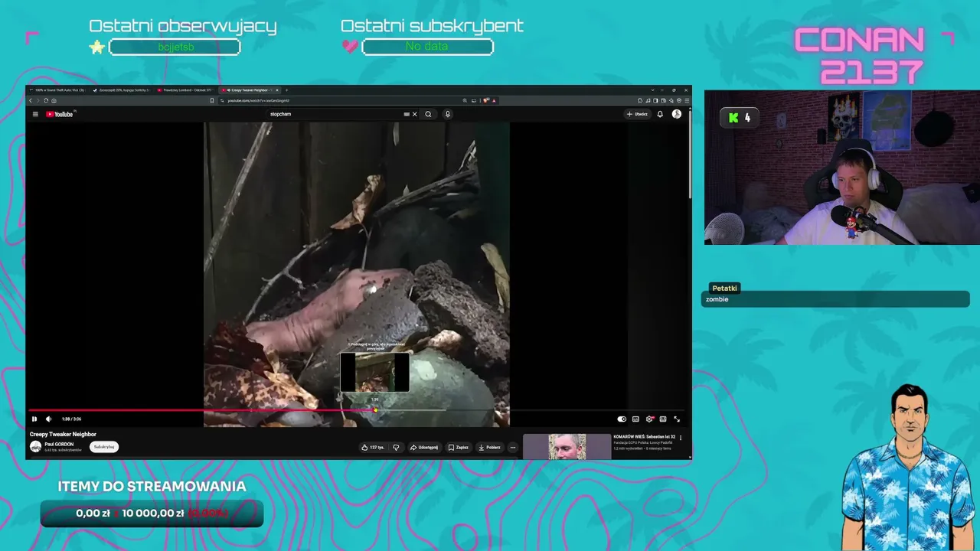
Task: Click the 'Petatki' chat username
Action: pos(724,289)
